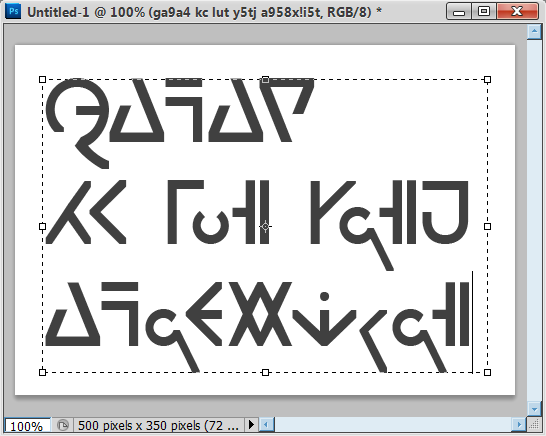This screenshot has width=546, height=436.
Task: Click the vertical scrollbar up arrow
Action: [x=534, y=32]
